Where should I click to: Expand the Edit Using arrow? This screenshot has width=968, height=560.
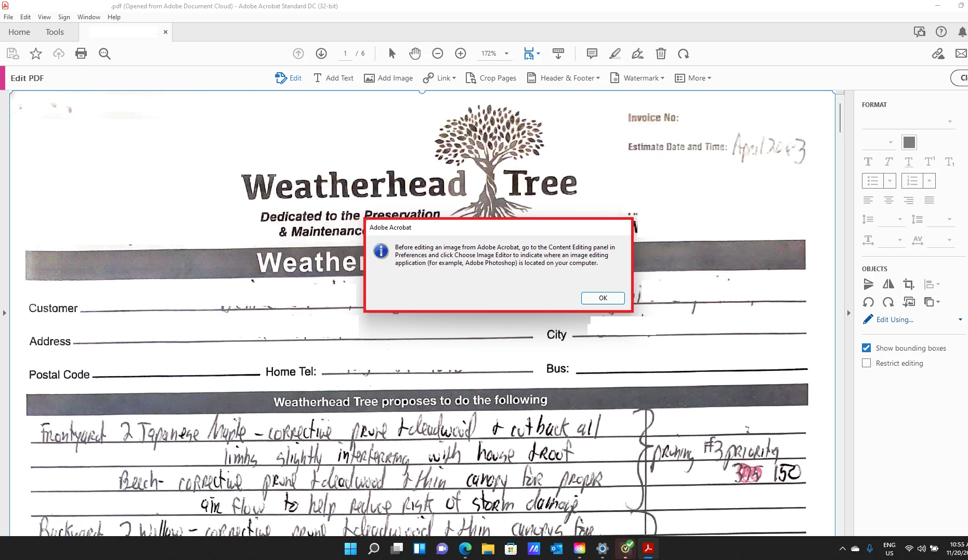coord(960,319)
